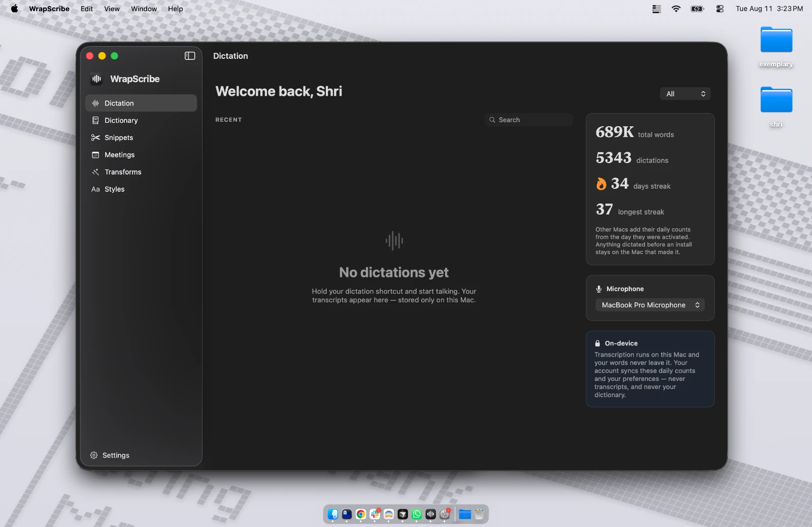Open Google Chrome from the dock

[x=361, y=514]
